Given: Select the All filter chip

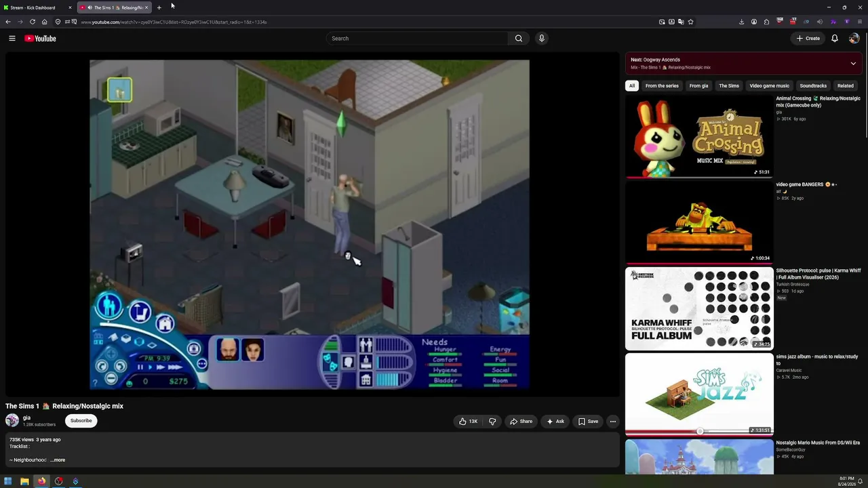Looking at the screenshot, I should [x=632, y=86].
